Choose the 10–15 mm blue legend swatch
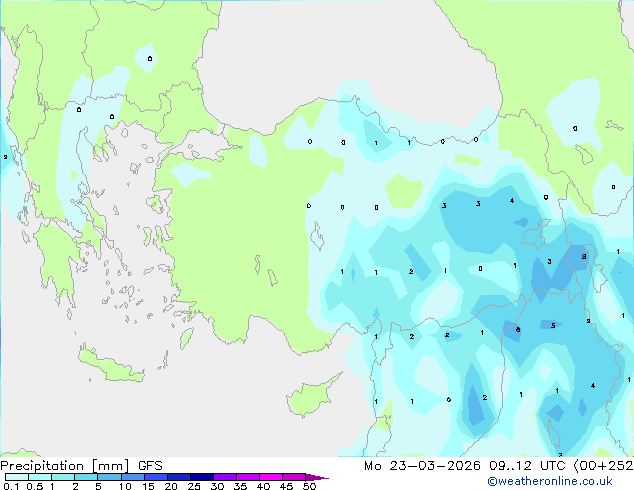Image resolution: width=634 pixels, height=490 pixels. 132,477
